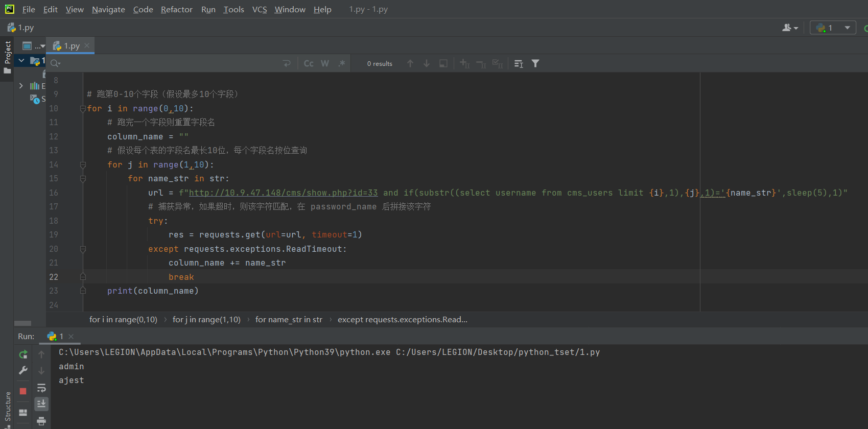
Task: Open the Run menu
Action: pyautogui.click(x=208, y=9)
